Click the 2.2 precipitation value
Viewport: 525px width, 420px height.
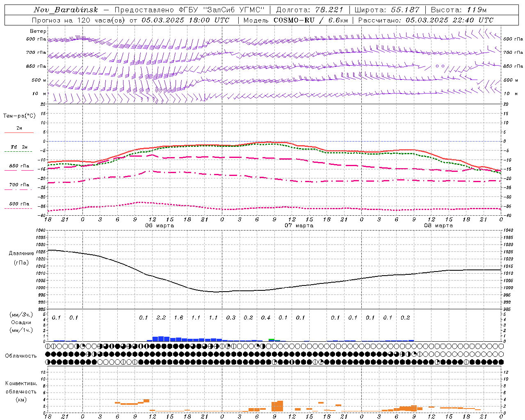tap(161, 317)
